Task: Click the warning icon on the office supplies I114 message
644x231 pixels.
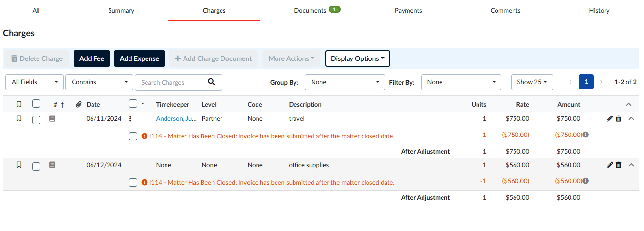Action: coord(145,182)
